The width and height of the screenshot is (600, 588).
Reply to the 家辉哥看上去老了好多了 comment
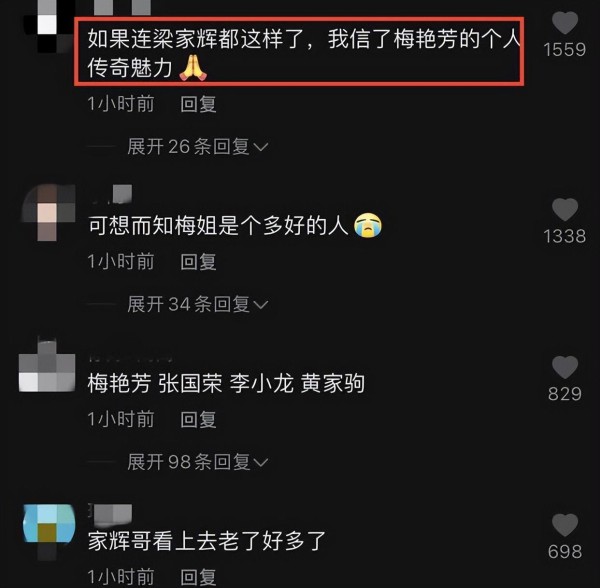[198, 577]
